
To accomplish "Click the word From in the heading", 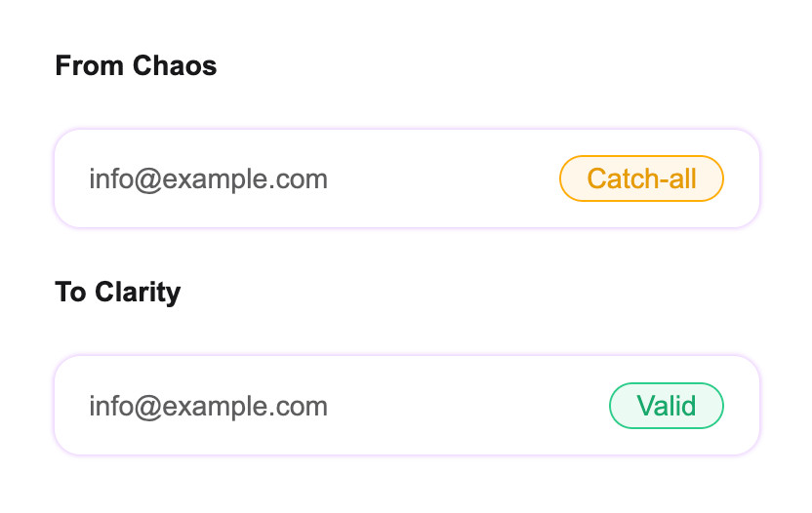I will coord(89,65).
